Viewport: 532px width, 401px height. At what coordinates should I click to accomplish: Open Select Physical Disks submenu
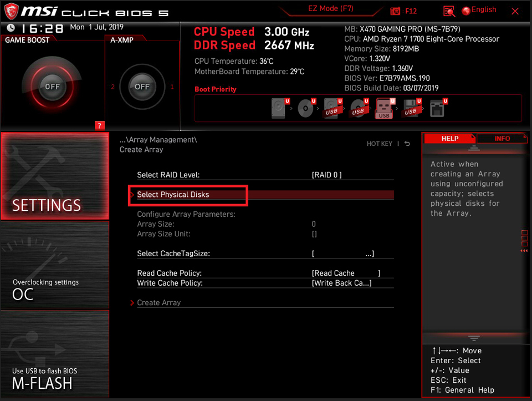265,195
